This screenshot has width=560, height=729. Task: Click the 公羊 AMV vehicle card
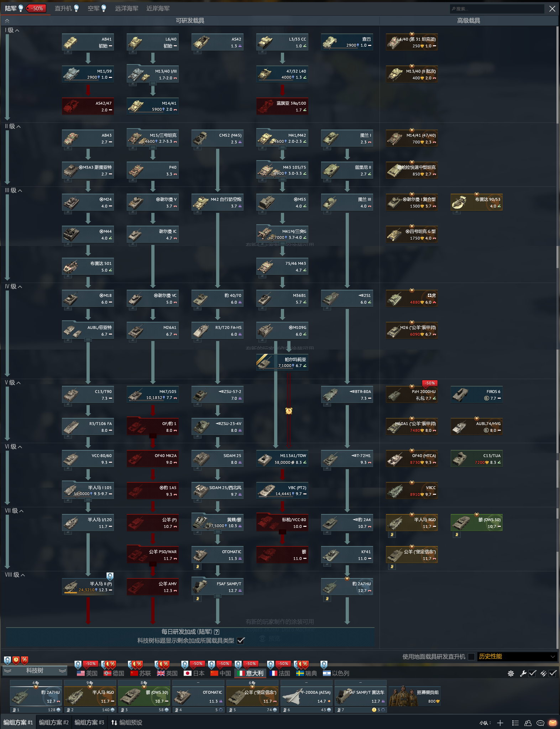pos(153,587)
